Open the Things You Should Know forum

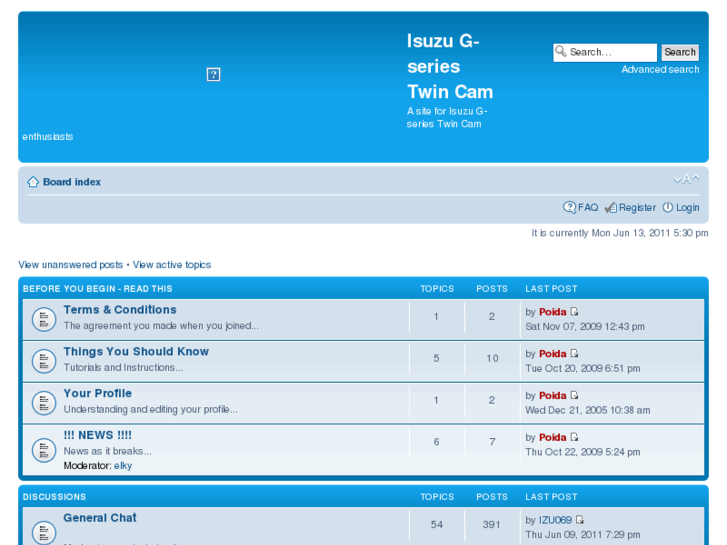click(136, 351)
